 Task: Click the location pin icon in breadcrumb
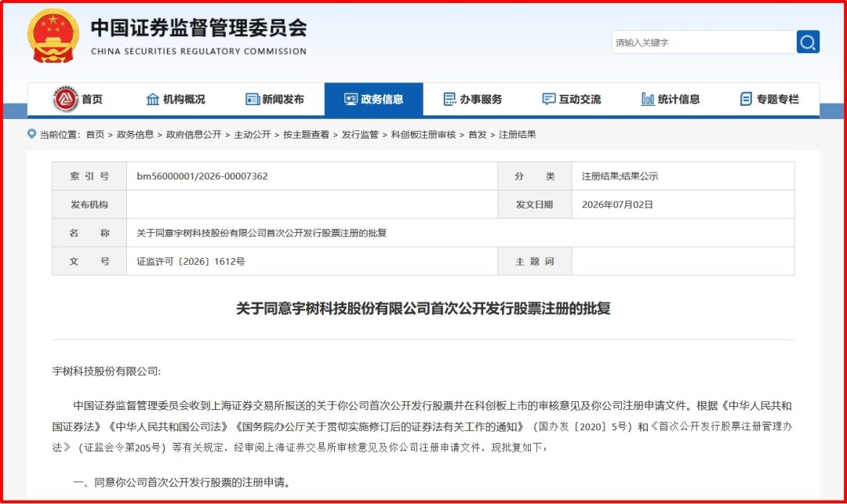click(32, 134)
